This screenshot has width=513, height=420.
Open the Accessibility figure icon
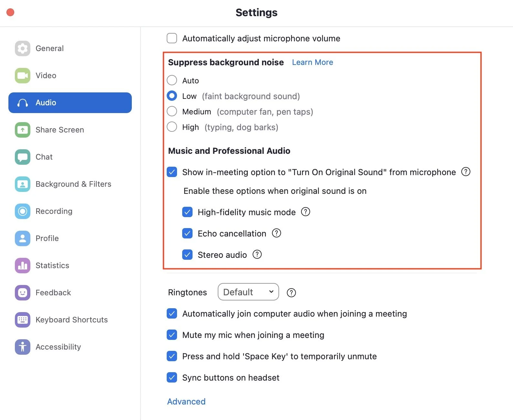pos(23,347)
